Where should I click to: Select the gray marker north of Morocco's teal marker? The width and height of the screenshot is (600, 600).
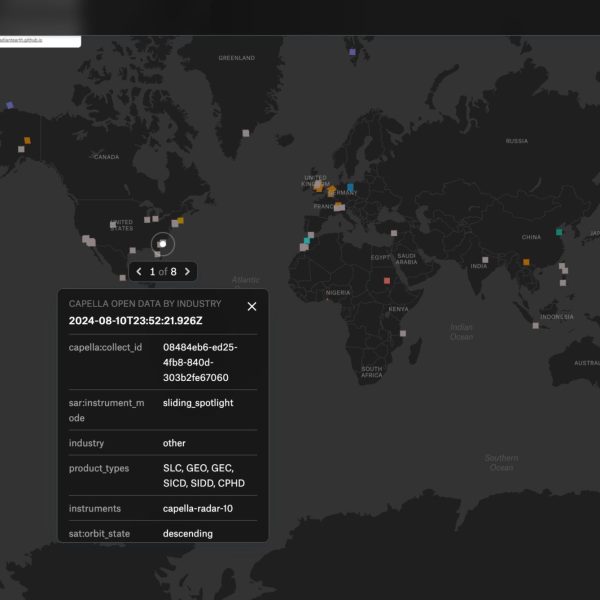pos(311,235)
